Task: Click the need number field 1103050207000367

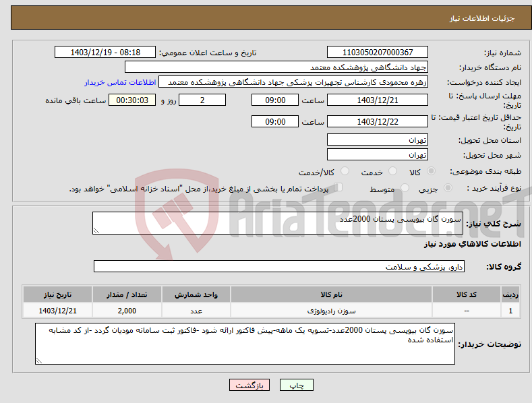Action: (378, 53)
